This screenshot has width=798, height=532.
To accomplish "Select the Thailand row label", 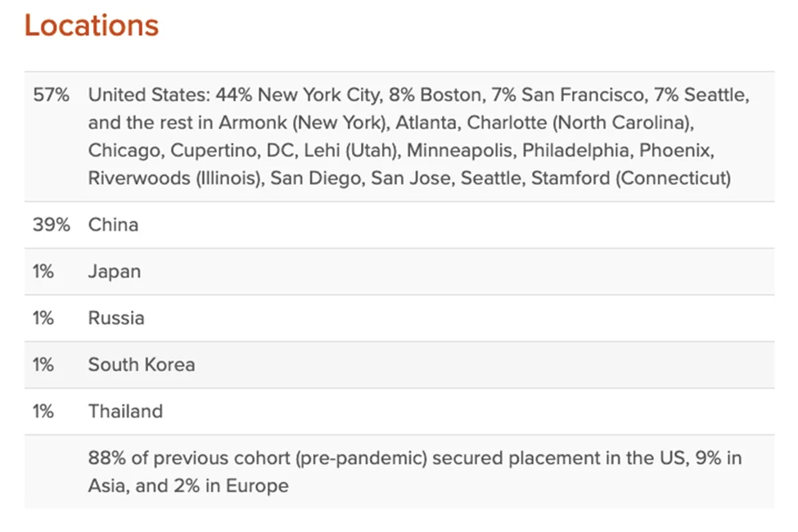I will point(125,412).
